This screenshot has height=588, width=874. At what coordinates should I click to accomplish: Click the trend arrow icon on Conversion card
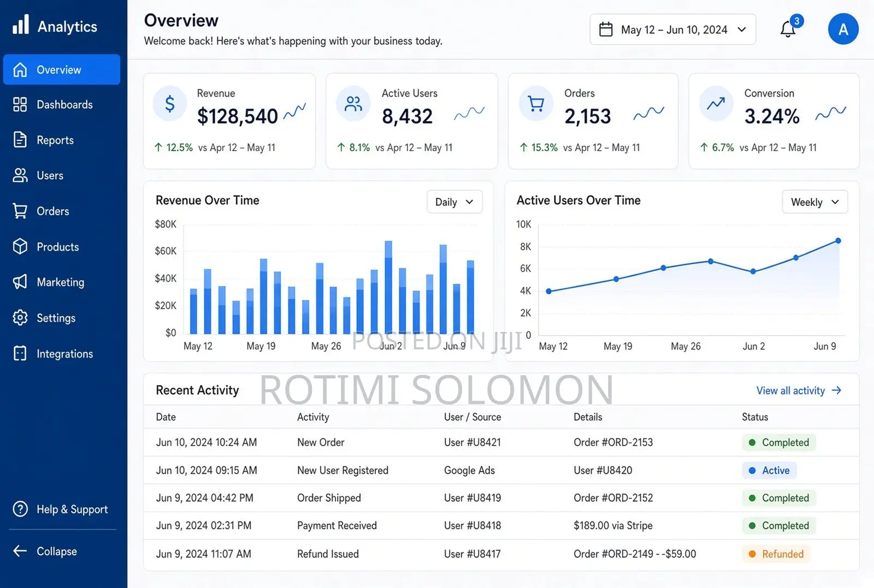tap(716, 103)
